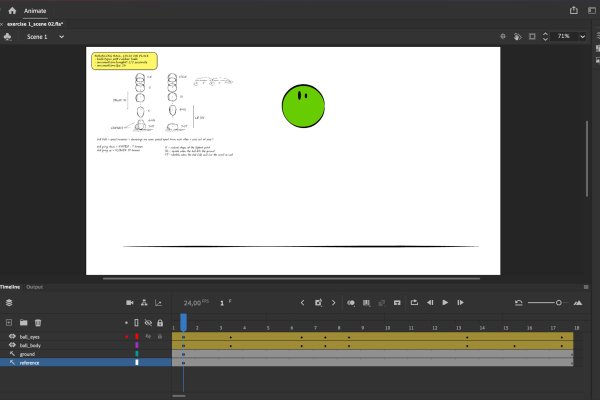Open layer depth panel

click(x=158, y=303)
